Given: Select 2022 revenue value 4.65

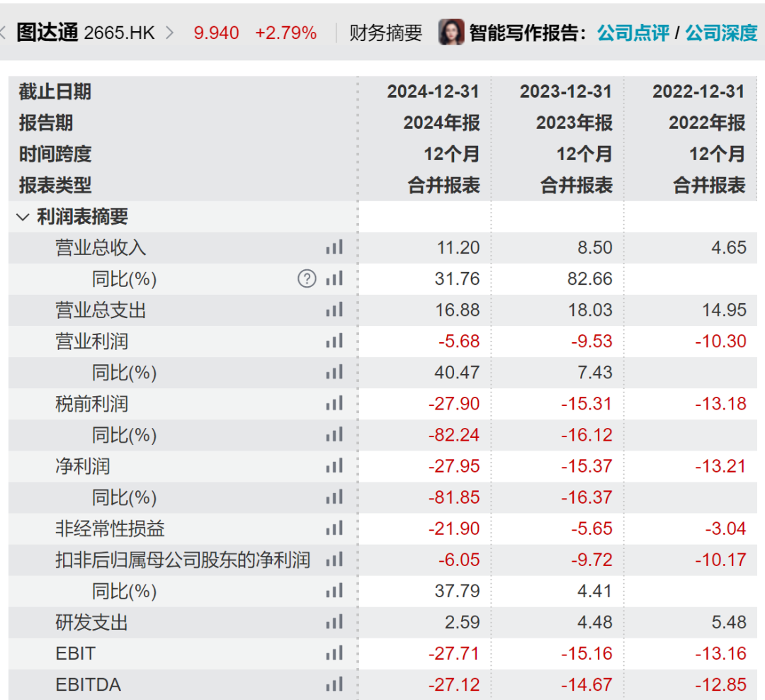Looking at the screenshot, I should [728, 247].
